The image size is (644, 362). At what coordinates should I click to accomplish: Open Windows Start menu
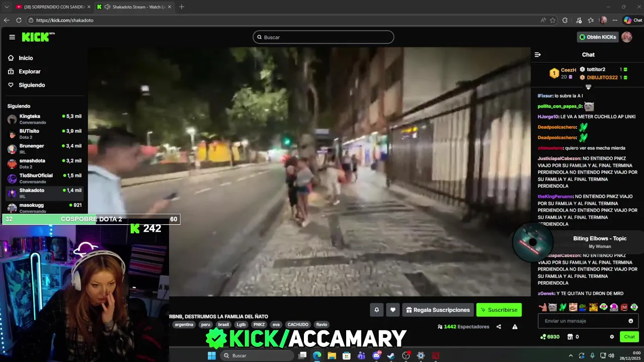212,355
